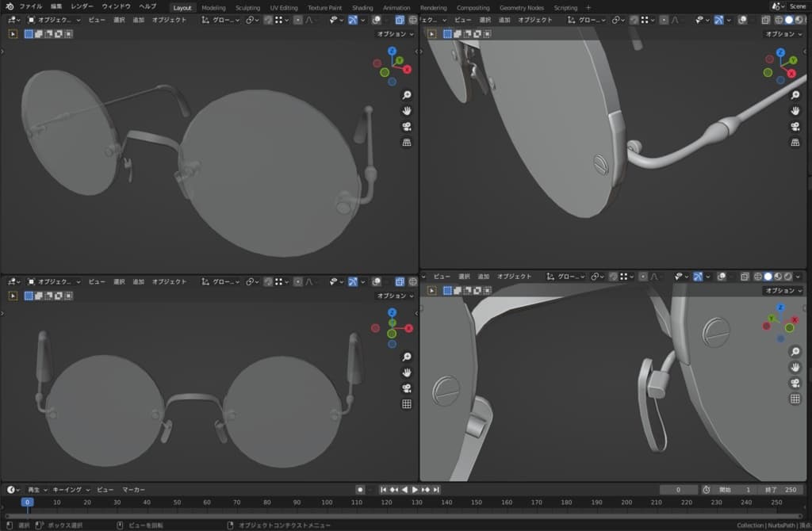Jump to the end frame in the timeline
This screenshot has width=812, height=531.
click(x=435, y=490)
